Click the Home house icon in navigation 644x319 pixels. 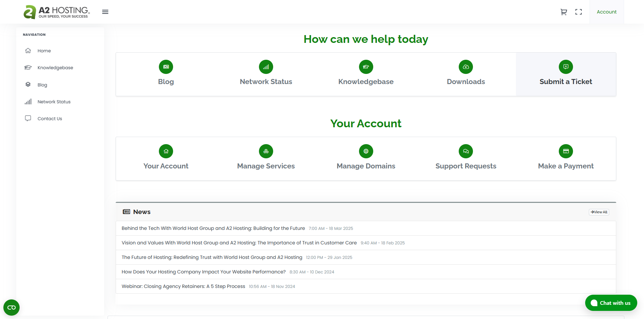(x=28, y=51)
